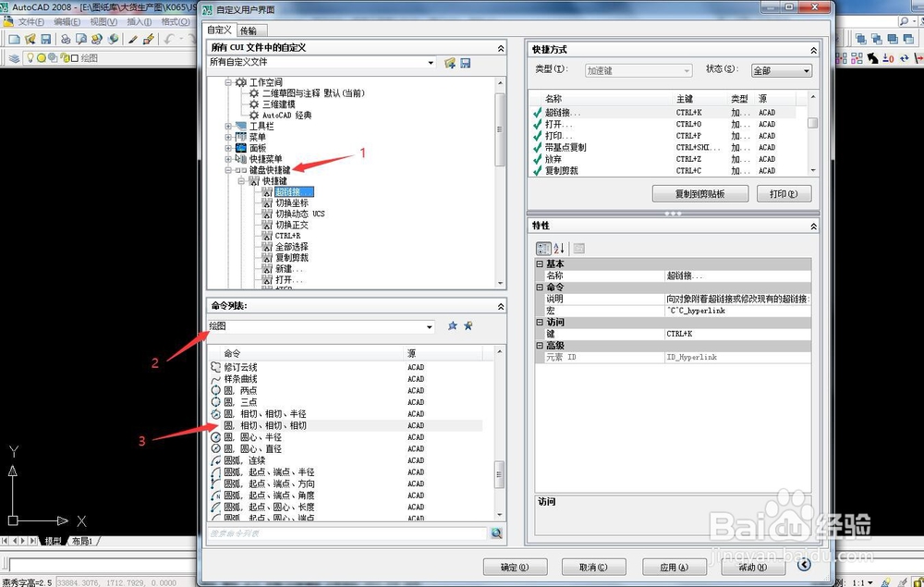Collapse the 特性 panel chevron
924x587 pixels.
pos(813,226)
